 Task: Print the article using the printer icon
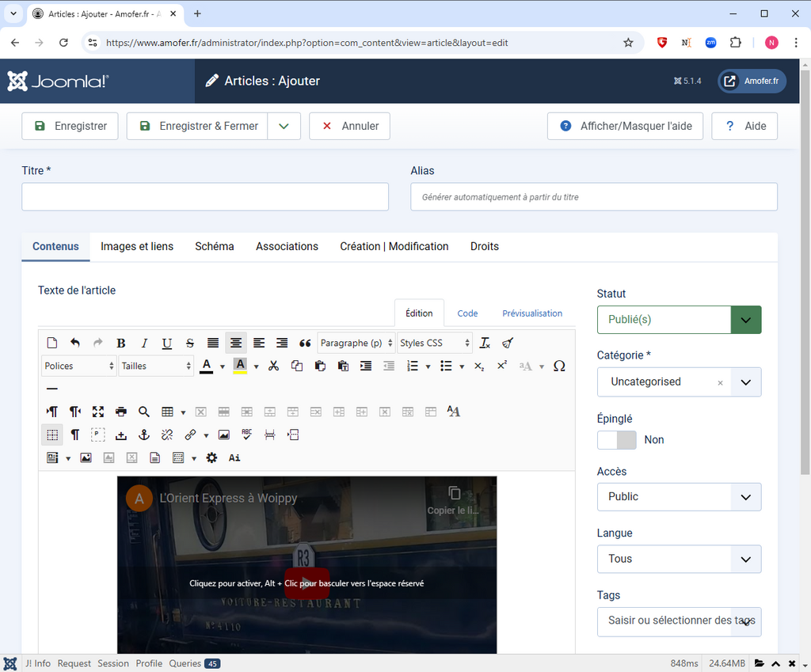[121, 412]
